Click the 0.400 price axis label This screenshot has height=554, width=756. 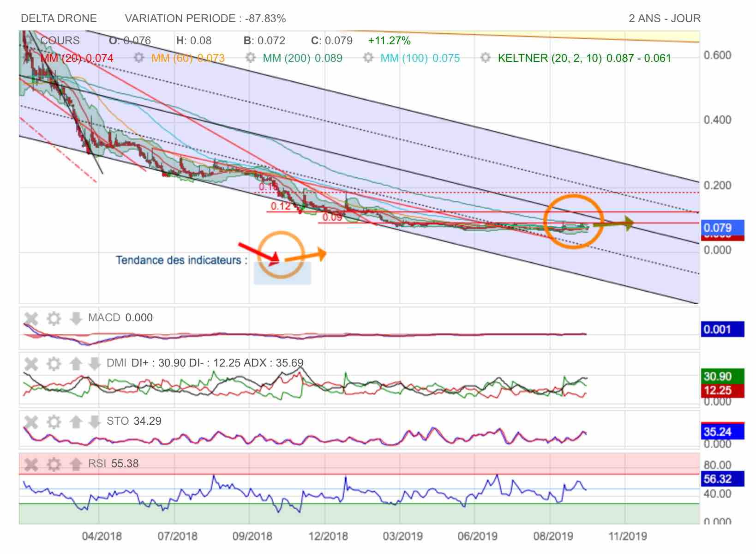[717, 120]
